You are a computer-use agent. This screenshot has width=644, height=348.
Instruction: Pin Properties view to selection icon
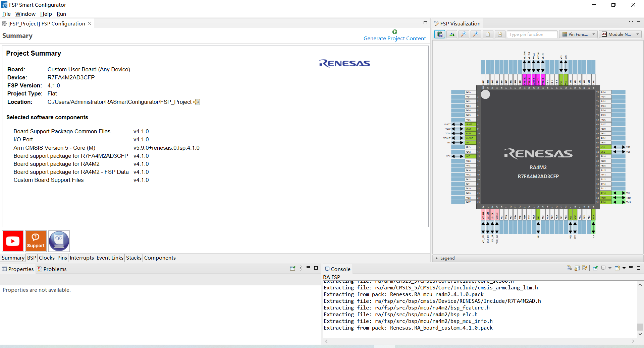click(293, 268)
